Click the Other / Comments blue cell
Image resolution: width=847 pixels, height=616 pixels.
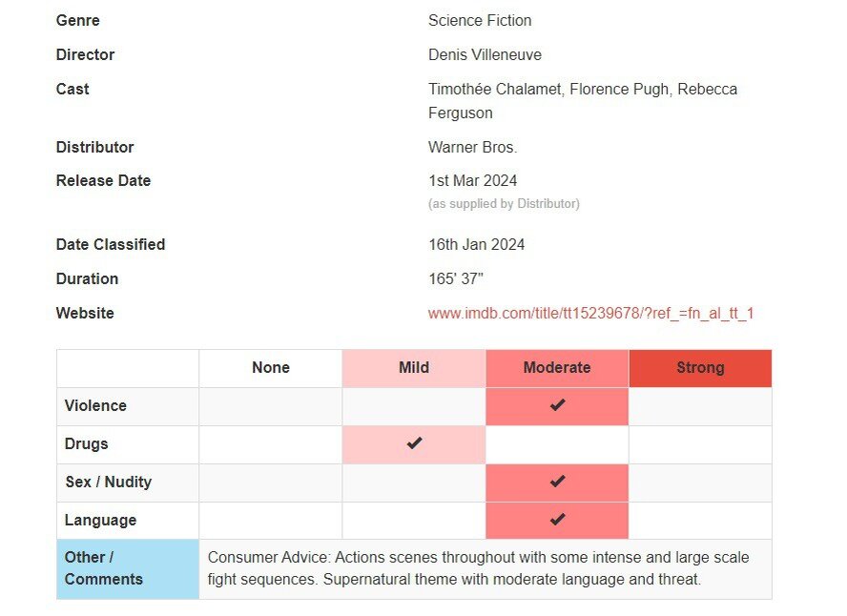point(128,568)
